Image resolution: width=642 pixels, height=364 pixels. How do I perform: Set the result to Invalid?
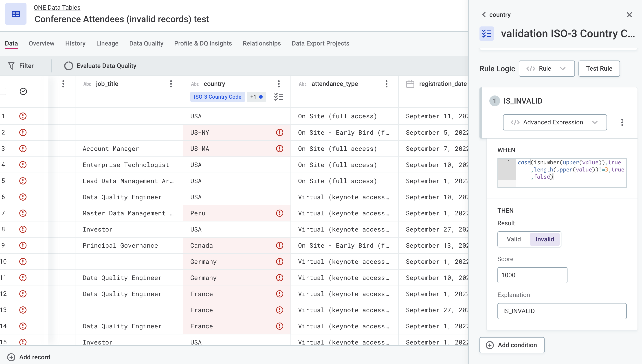click(x=545, y=239)
